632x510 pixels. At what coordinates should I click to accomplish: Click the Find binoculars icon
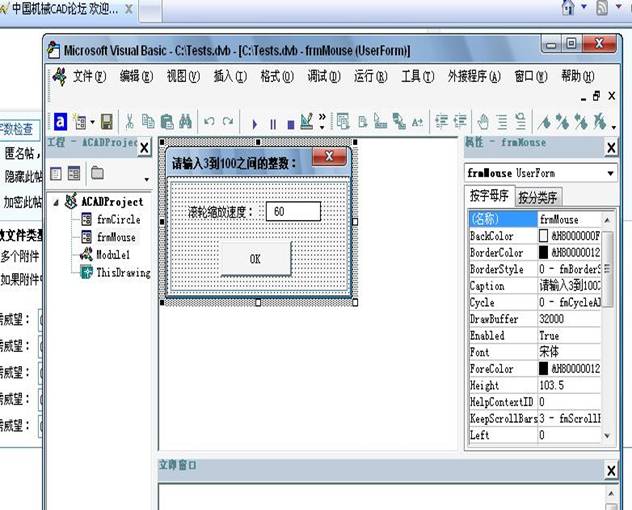pos(185,122)
